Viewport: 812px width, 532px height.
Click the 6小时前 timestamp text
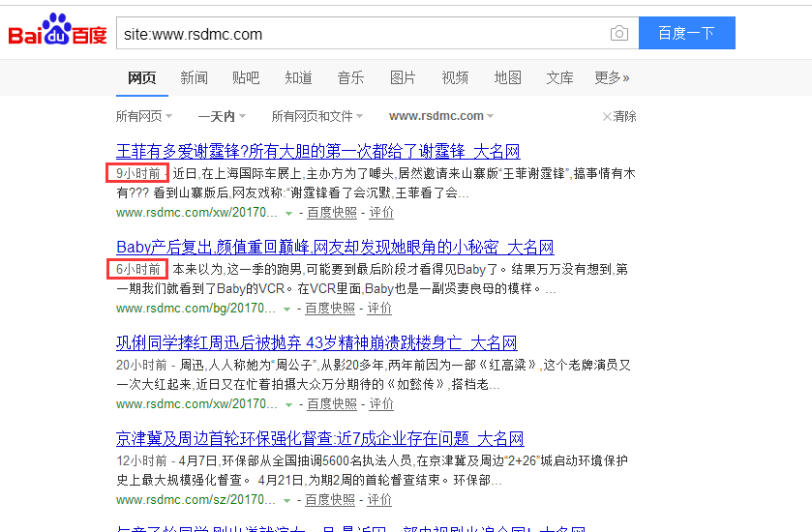click(138, 269)
